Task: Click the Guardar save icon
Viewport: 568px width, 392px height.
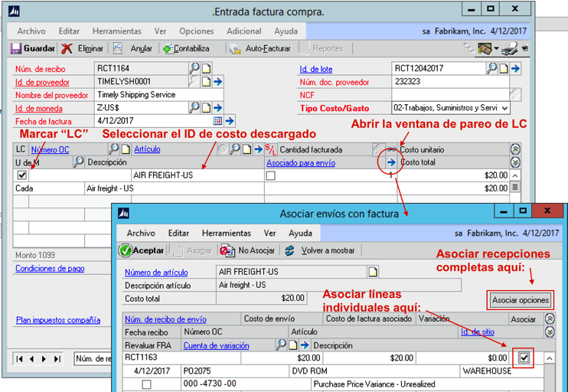Action: pos(16,48)
